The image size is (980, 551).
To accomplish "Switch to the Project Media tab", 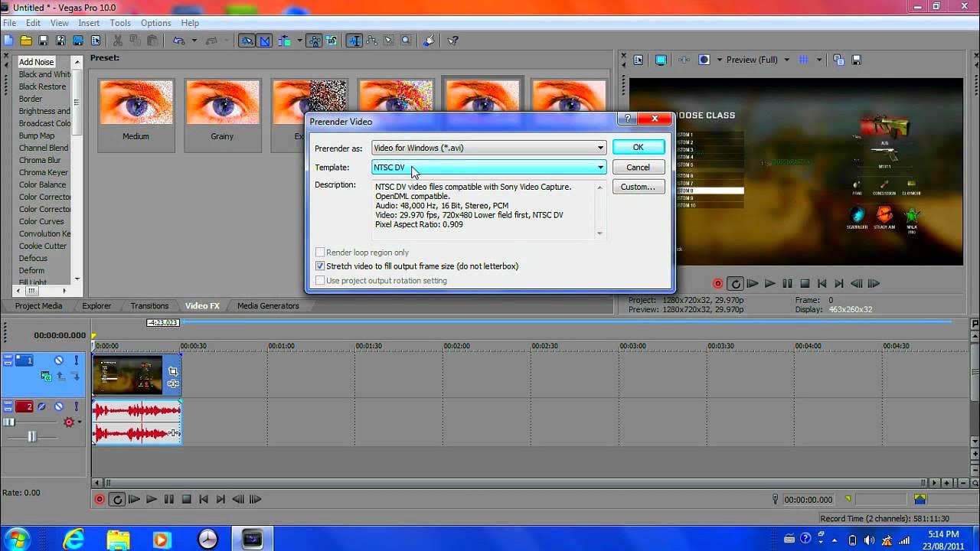I will [x=38, y=306].
